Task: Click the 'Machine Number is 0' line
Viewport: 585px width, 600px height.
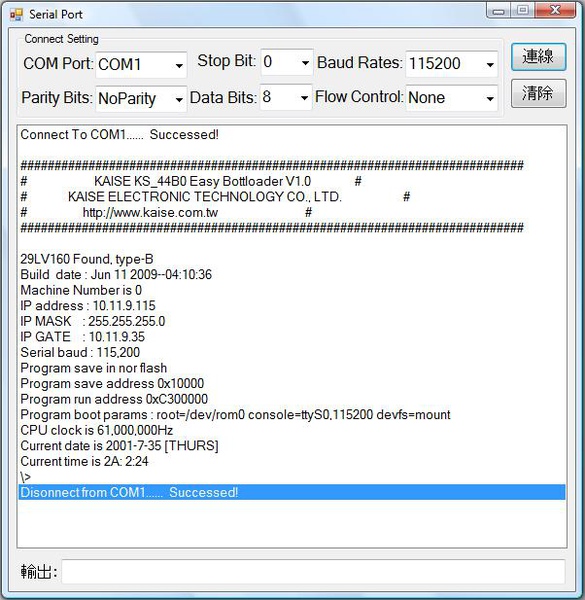Action: [81, 290]
